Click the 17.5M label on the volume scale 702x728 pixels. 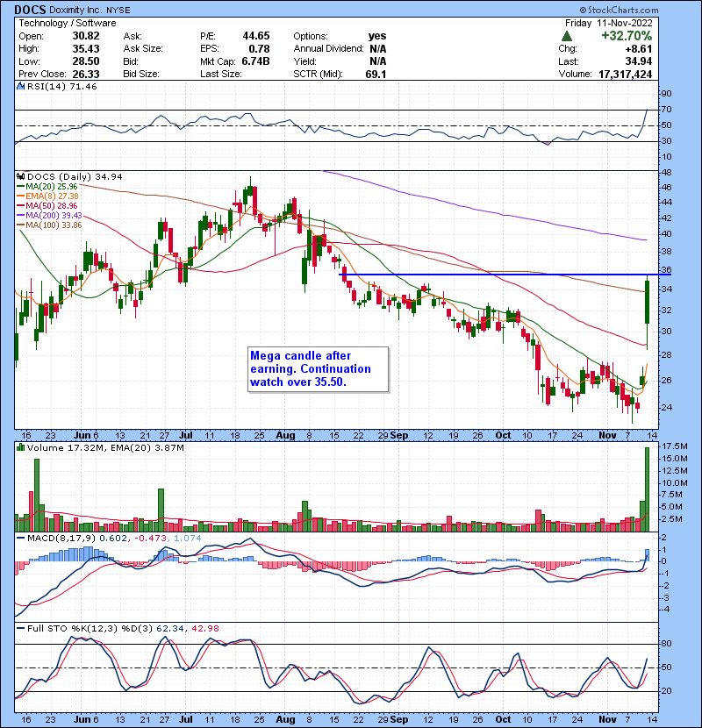pyautogui.click(x=675, y=446)
